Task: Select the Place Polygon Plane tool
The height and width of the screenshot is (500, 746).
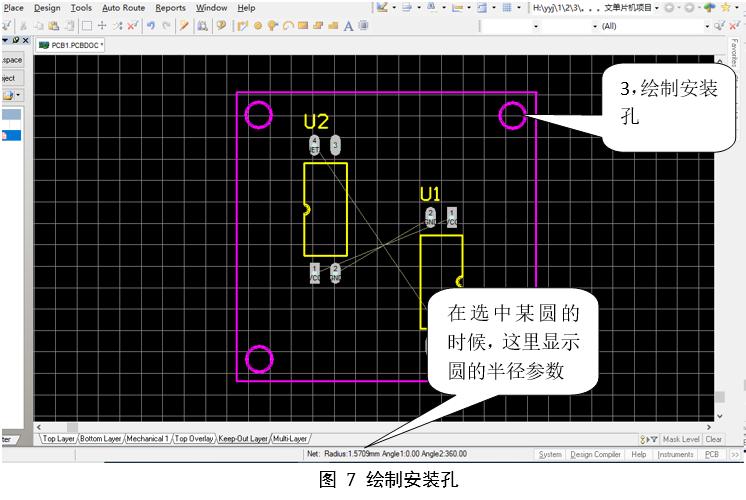Action: click(318, 26)
